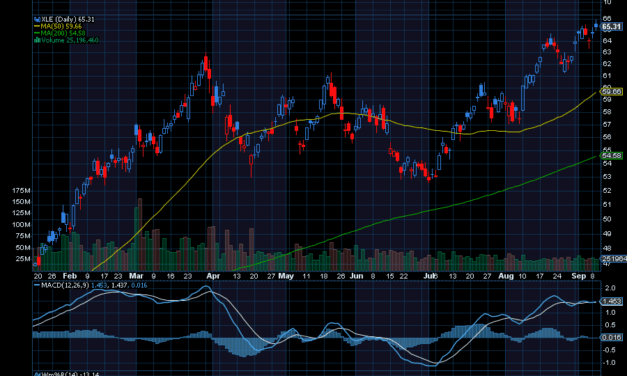Select the Jul label on date axis
The image size is (627, 376).
tap(430, 276)
